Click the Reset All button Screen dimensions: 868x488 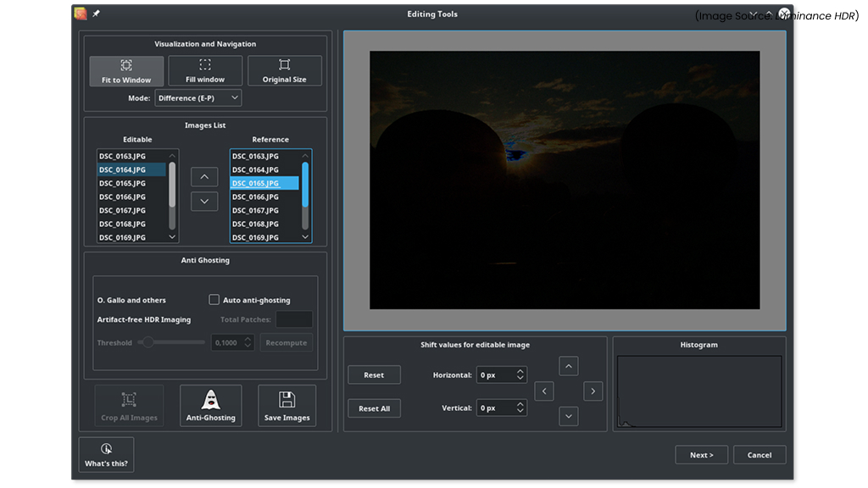point(374,408)
